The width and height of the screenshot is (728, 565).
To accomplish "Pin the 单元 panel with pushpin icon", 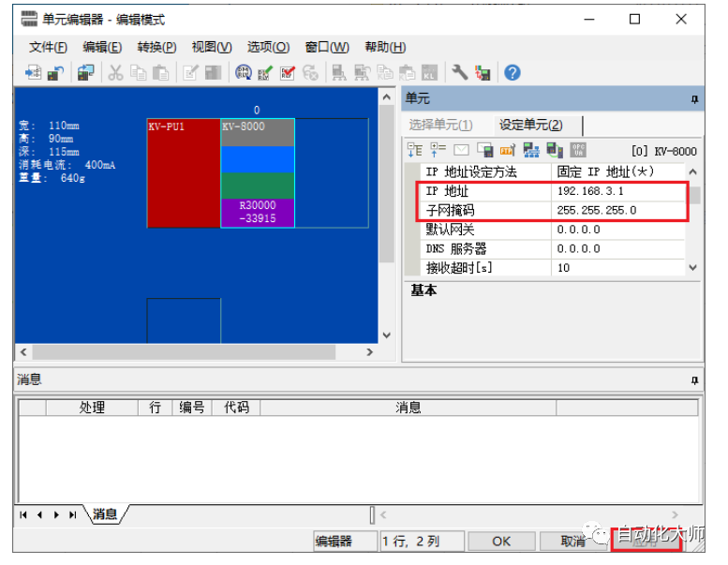I will [694, 99].
